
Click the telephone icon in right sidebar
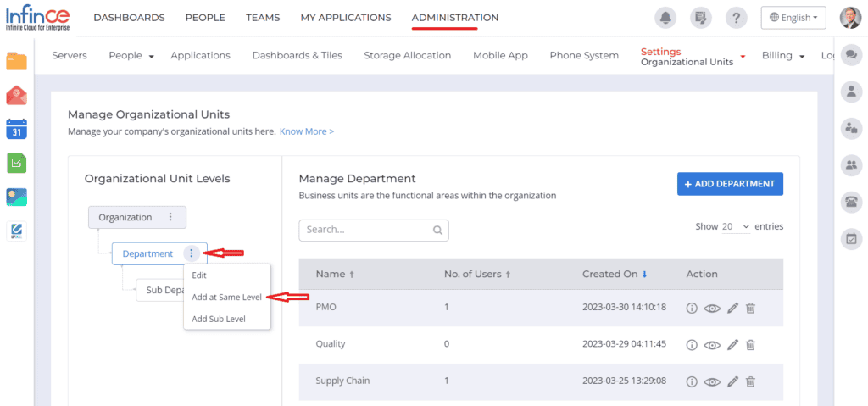click(x=851, y=202)
